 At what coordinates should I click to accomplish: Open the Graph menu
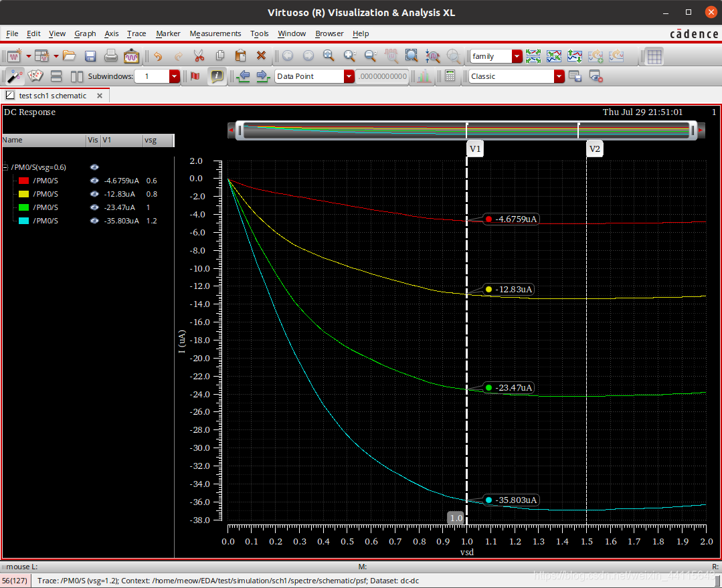click(x=85, y=33)
